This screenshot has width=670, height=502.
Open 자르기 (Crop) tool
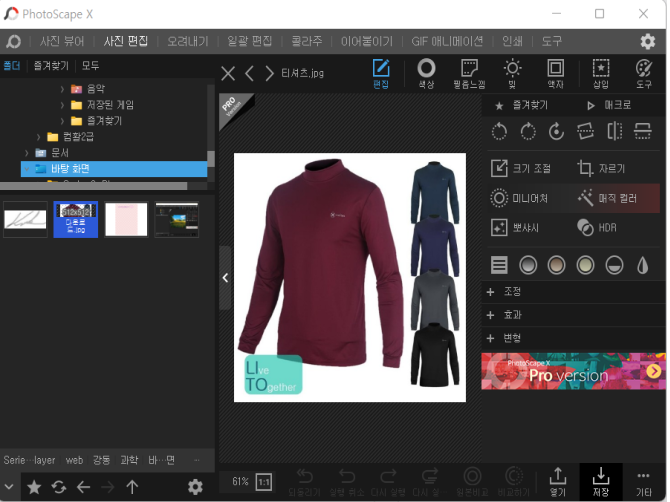602,168
